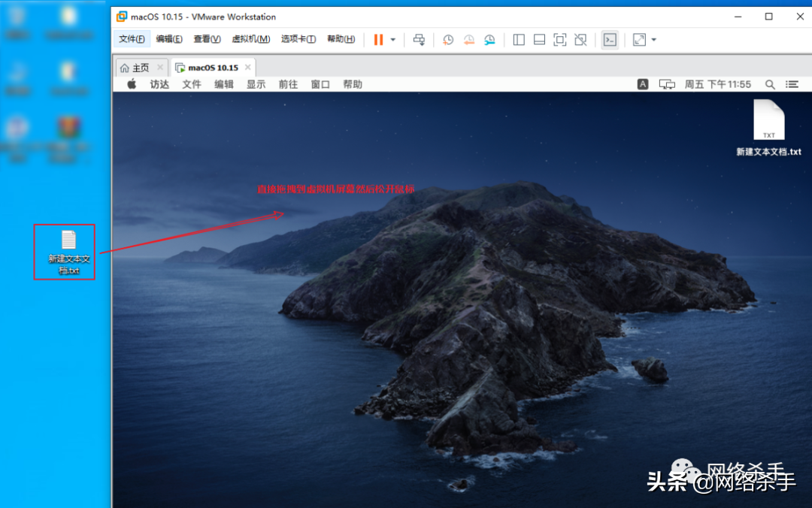This screenshot has width=812, height=508.
Task: Open the 文件(F) menu in VMware
Action: coord(132,39)
